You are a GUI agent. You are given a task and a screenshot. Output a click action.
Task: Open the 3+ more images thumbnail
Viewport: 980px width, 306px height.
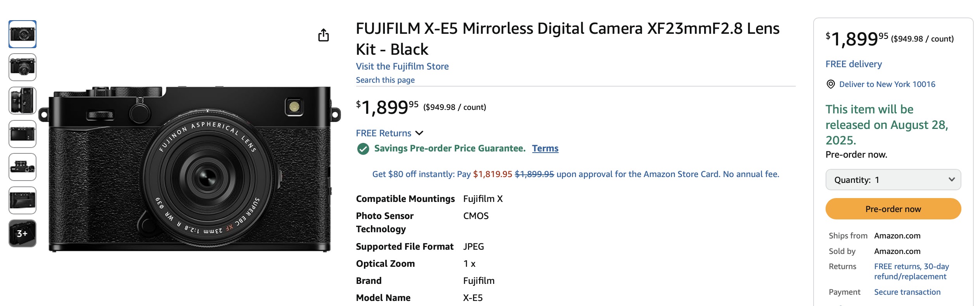click(23, 233)
